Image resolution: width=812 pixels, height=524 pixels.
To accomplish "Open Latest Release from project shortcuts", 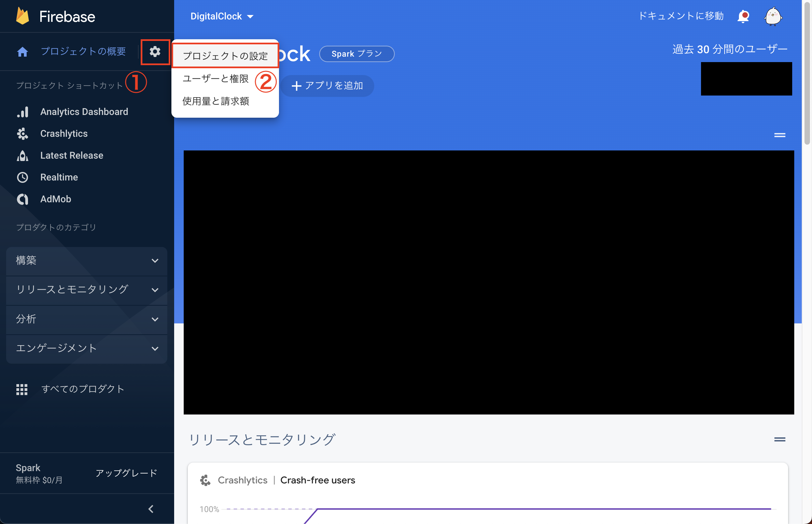I will tap(72, 155).
